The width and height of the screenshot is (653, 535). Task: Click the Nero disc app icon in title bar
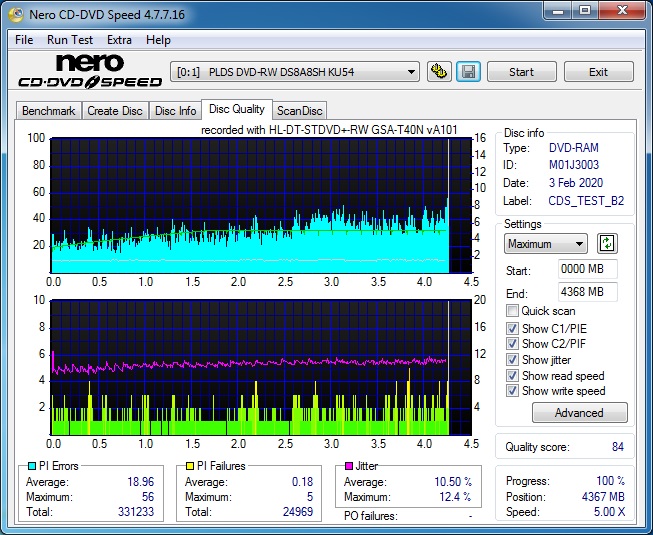(16, 14)
